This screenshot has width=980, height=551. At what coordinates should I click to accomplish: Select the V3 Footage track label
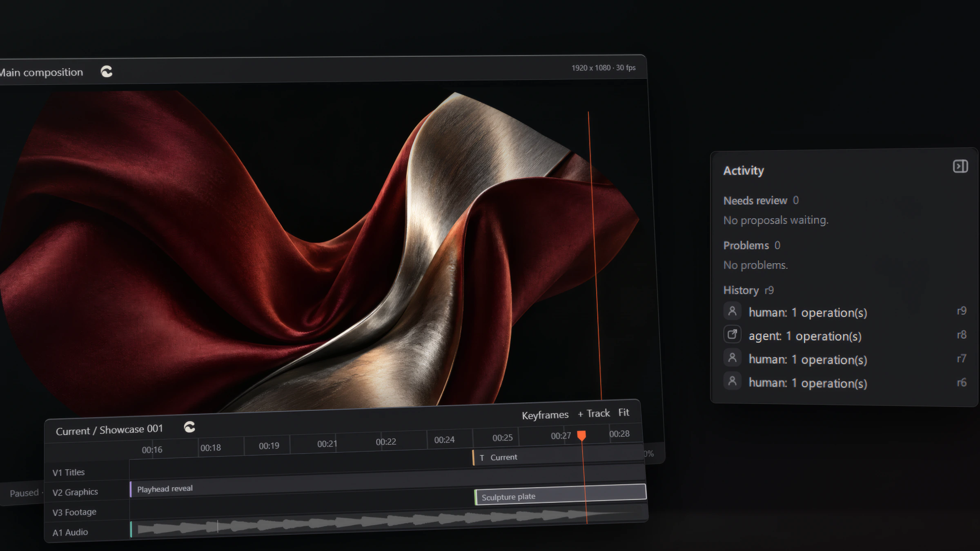point(74,512)
